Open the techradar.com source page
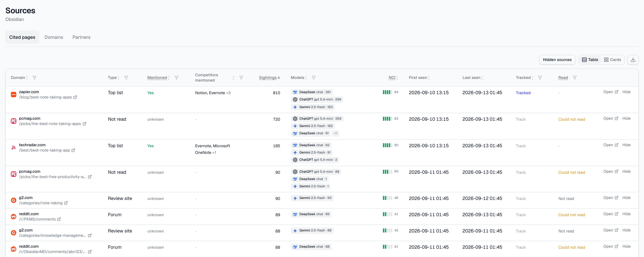644x257 pixels. point(610,145)
